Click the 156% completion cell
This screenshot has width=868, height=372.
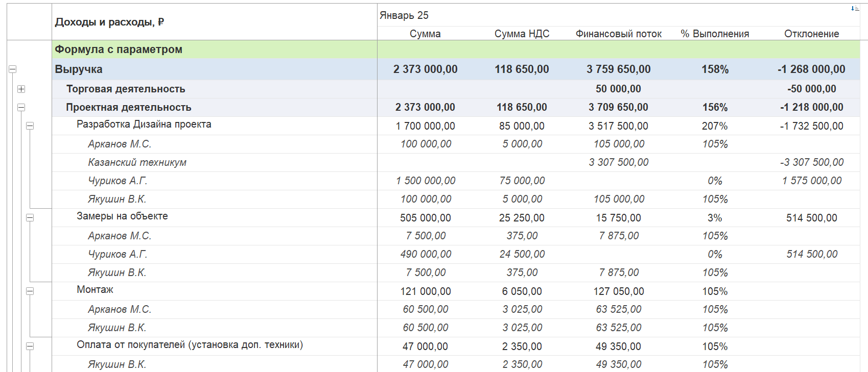[x=715, y=107]
